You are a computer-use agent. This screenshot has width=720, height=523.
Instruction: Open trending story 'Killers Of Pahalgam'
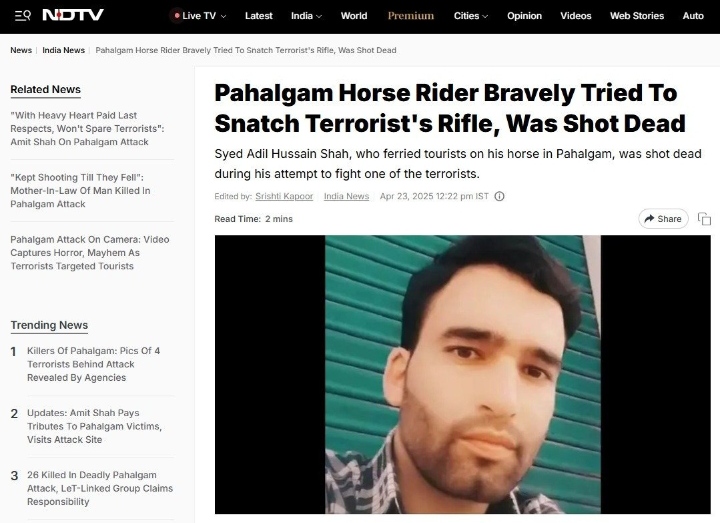94,364
